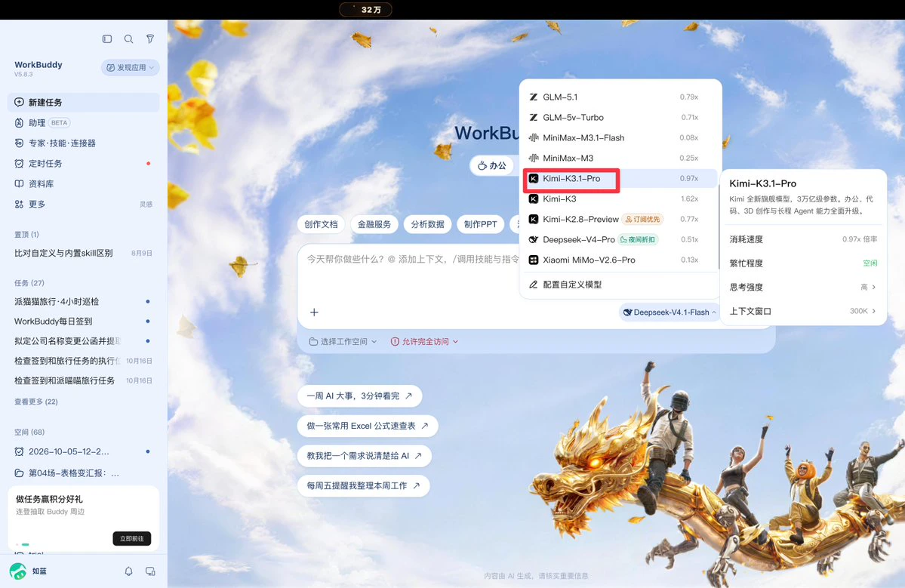Image resolution: width=905 pixels, height=588 pixels.
Task: Open the WorkBuddy每日签到 task
Action: pyautogui.click(x=84, y=321)
